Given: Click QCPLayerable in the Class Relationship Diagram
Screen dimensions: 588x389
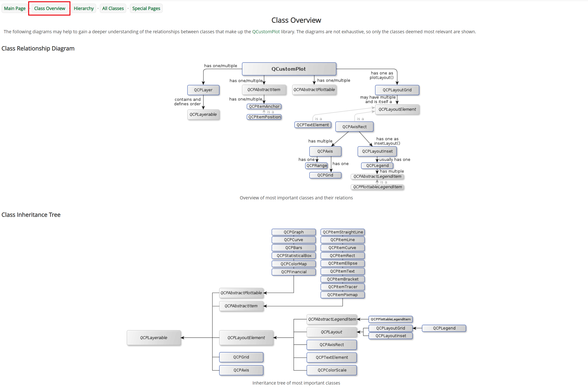Looking at the screenshot, I should click(203, 114).
